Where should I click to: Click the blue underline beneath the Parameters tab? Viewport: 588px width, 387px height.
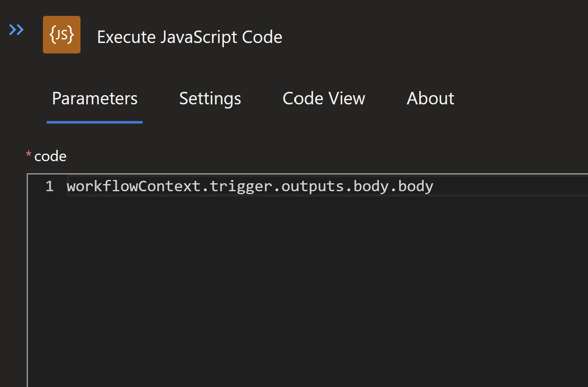95,122
